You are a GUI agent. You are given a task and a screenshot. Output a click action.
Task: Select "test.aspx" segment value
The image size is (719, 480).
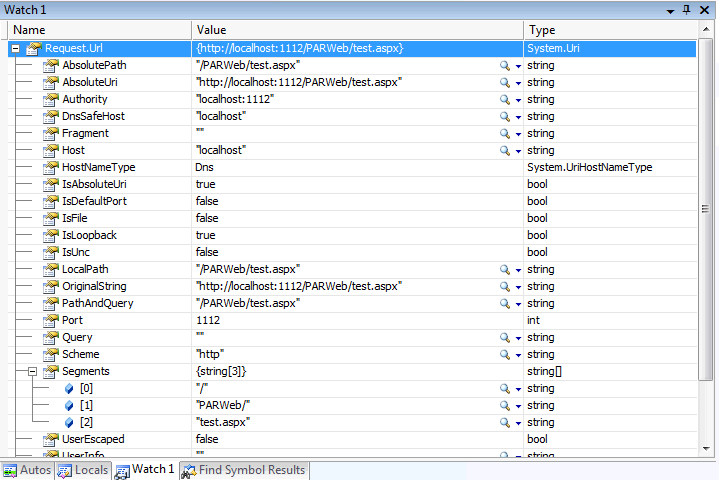(x=223, y=422)
